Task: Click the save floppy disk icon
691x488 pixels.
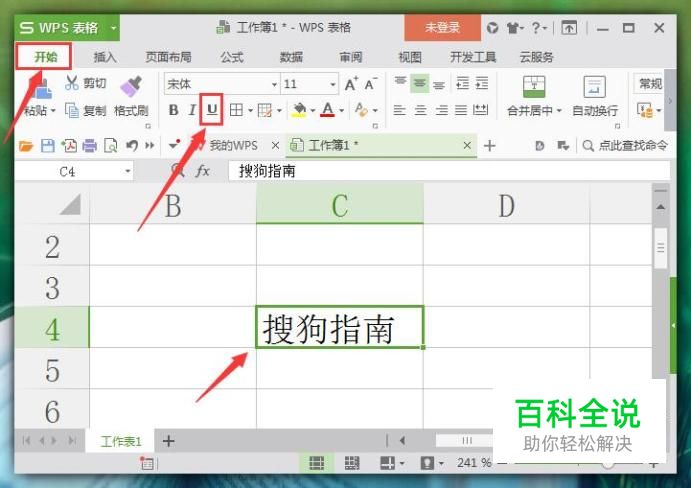Action: 48,145
